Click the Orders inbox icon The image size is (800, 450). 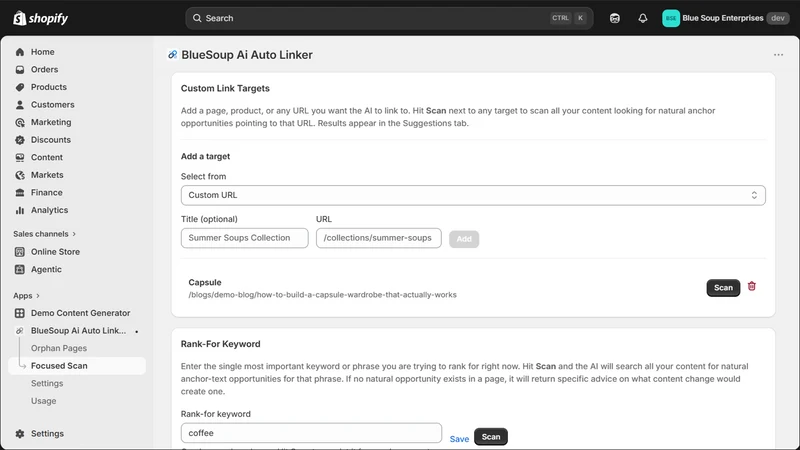(20, 69)
